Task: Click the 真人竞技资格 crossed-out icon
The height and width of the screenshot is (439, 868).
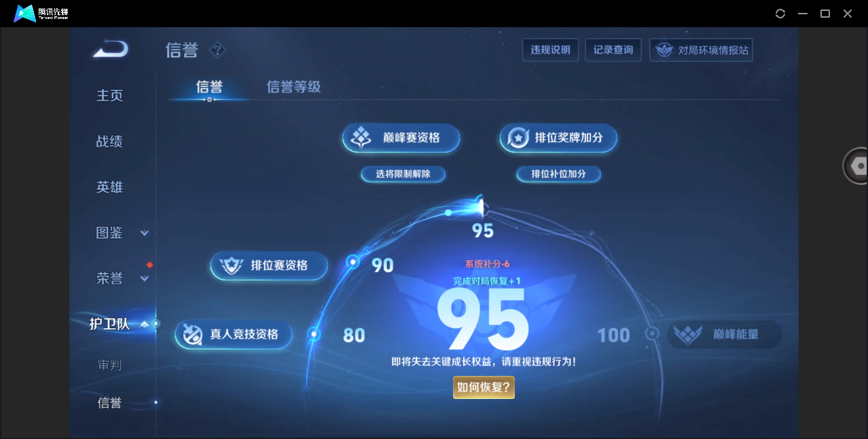Action: (x=194, y=334)
